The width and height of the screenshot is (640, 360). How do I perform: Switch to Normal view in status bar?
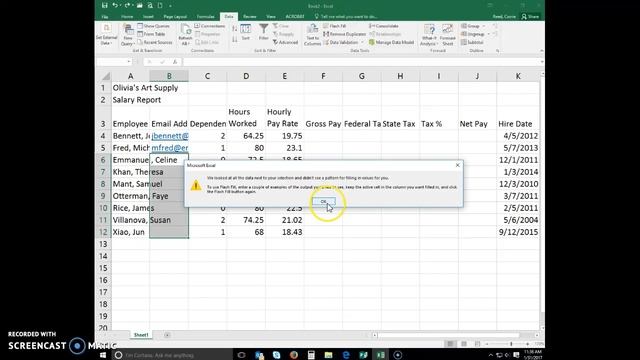coord(450,344)
